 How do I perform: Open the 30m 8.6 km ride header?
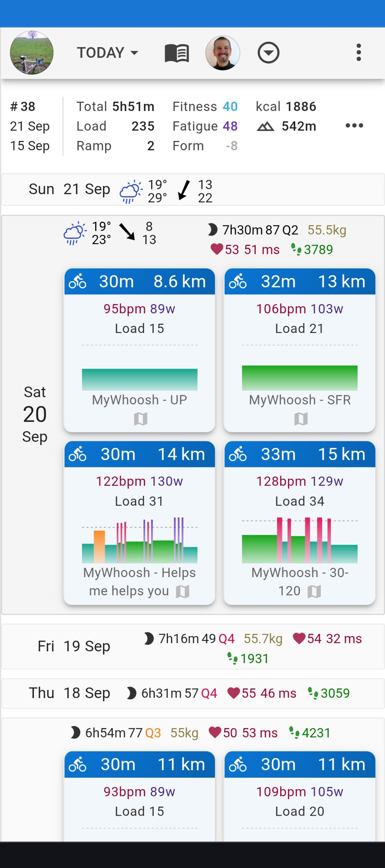point(139,281)
